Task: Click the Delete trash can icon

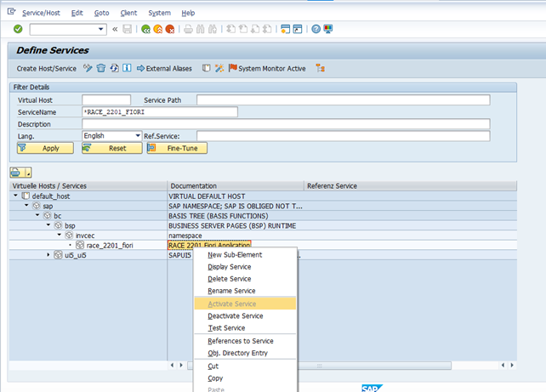Action: pyautogui.click(x=100, y=68)
